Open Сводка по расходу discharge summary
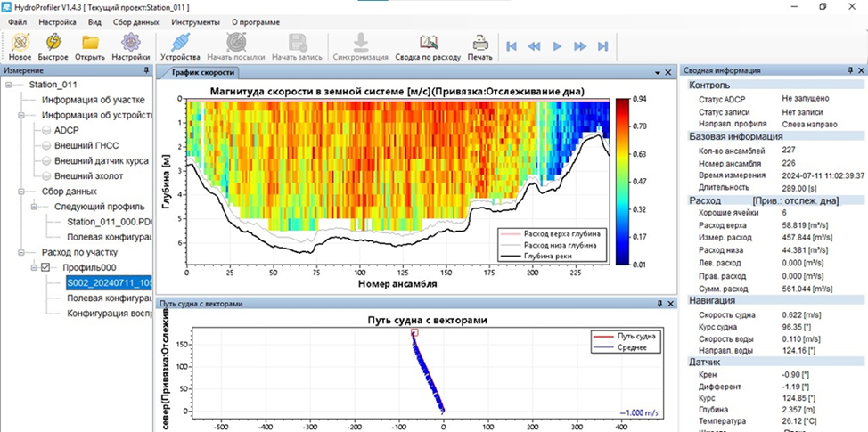The image size is (868, 432). (428, 43)
